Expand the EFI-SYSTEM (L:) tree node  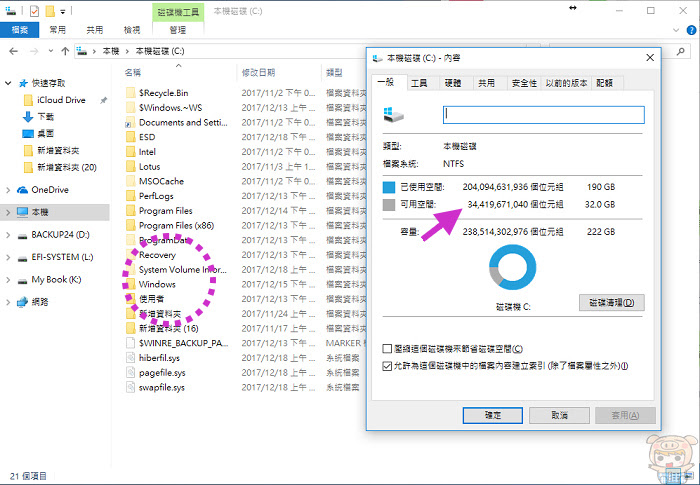[x=8, y=257]
